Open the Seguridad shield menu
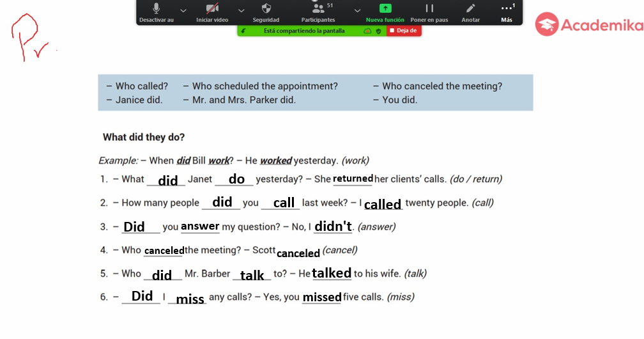This screenshot has width=644, height=339. (x=266, y=12)
